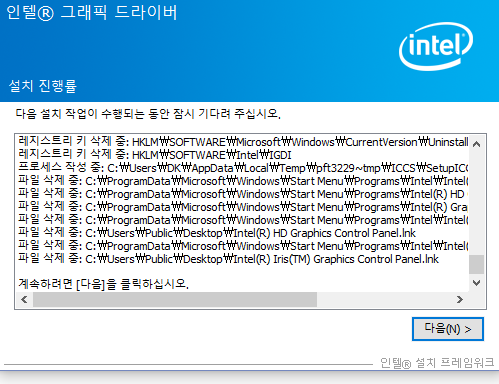Click the 다음(N) > button
The image size is (499, 384).
coord(448,329)
